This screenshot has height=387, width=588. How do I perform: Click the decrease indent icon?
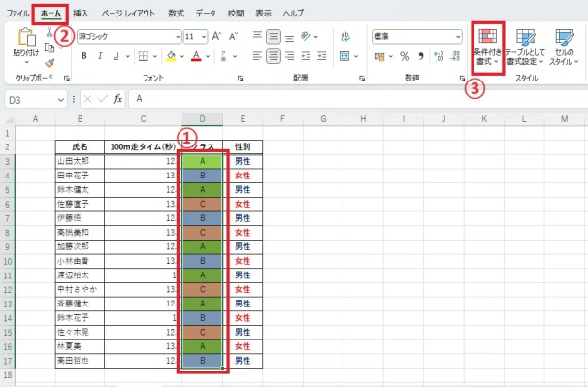(306, 56)
